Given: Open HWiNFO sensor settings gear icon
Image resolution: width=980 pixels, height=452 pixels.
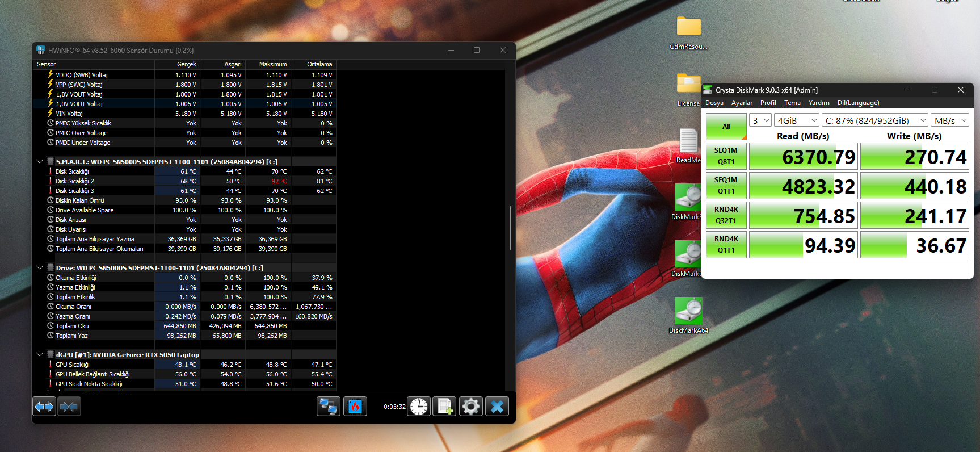Looking at the screenshot, I should (470, 407).
